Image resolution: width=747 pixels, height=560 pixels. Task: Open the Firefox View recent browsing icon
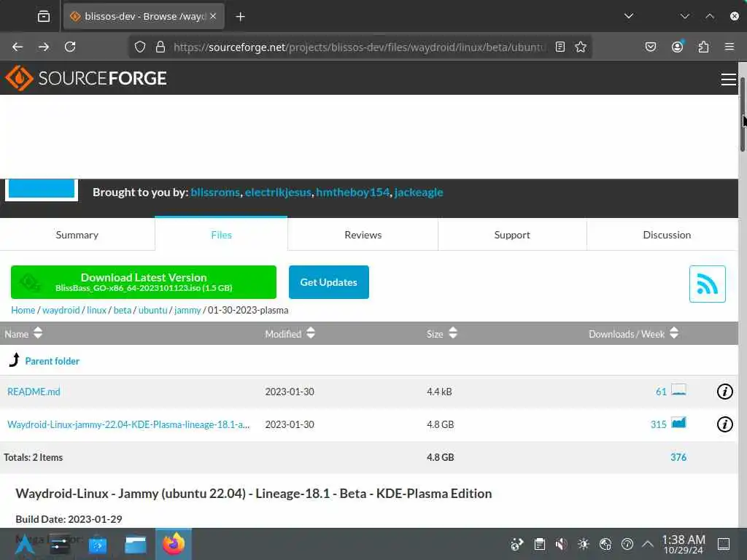(43, 17)
